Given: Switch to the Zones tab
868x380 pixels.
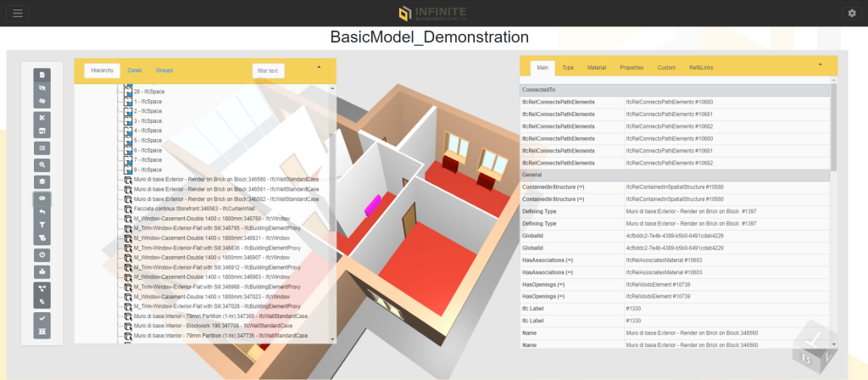Looking at the screenshot, I should (x=135, y=70).
